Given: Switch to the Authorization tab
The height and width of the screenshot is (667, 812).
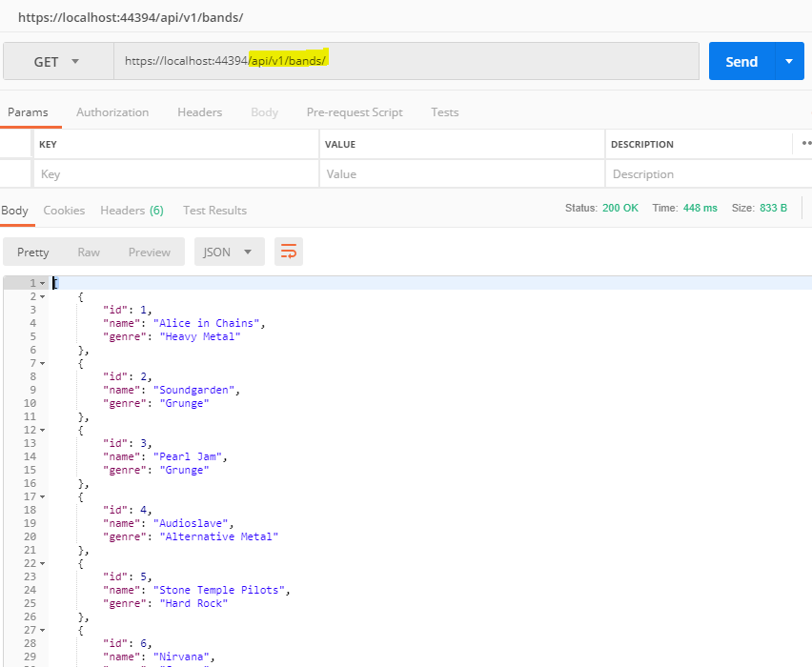Looking at the screenshot, I should [112, 112].
